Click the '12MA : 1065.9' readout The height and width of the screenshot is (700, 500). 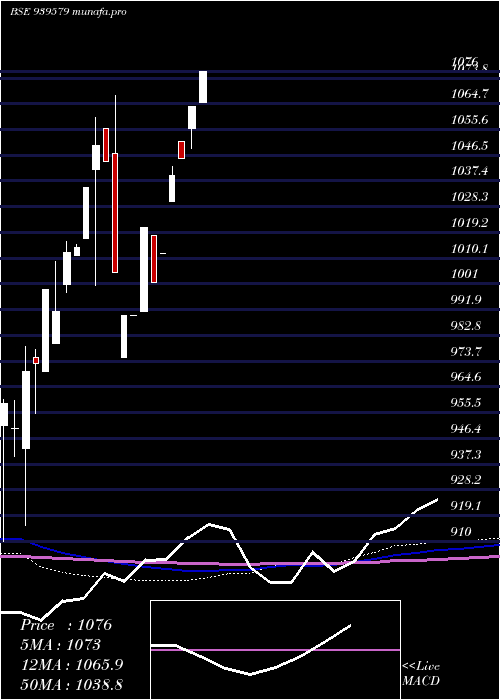[x=72, y=665]
